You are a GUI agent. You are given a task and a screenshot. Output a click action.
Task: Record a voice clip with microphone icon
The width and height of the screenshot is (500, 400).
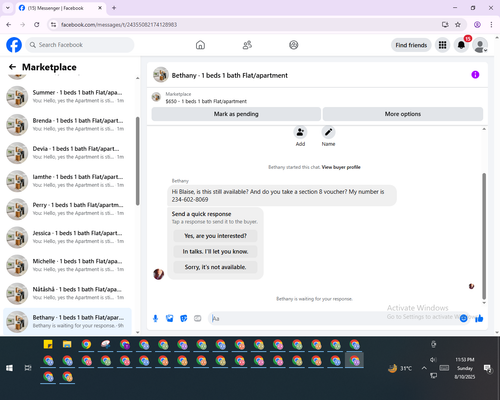pyautogui.click(x=155, y=319)
